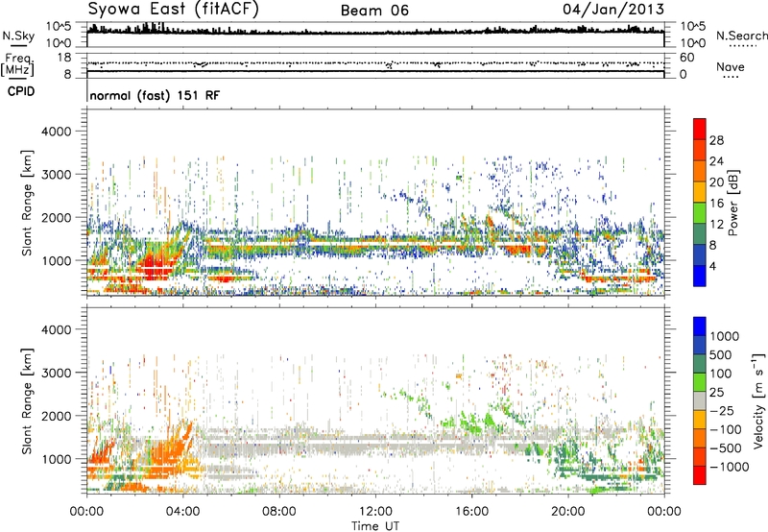Screen dimensions: 768x532
Task: Click the Nave axis value '60'
Action: pyautogui.click(x=686, y=58)
